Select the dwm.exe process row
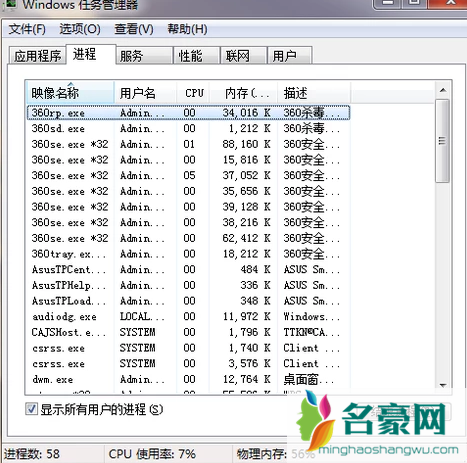This screenshot has height=463, width=467. point(188,379)
